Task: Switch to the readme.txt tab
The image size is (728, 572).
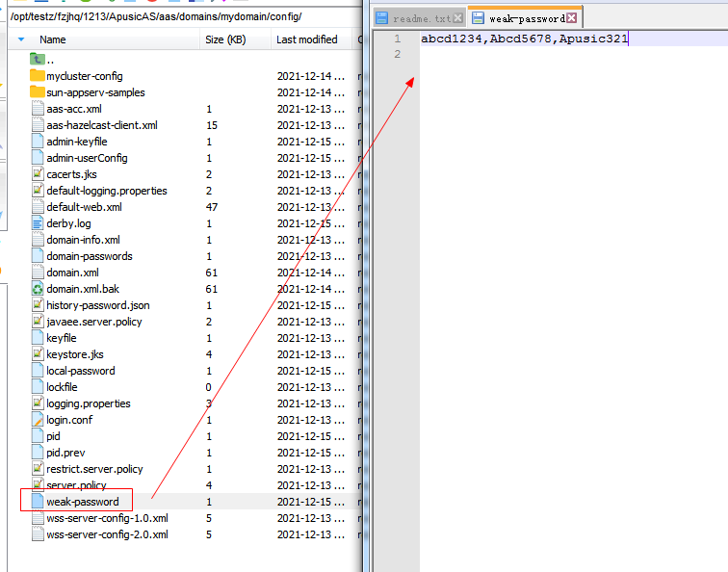Action: [x=422, y=18]
